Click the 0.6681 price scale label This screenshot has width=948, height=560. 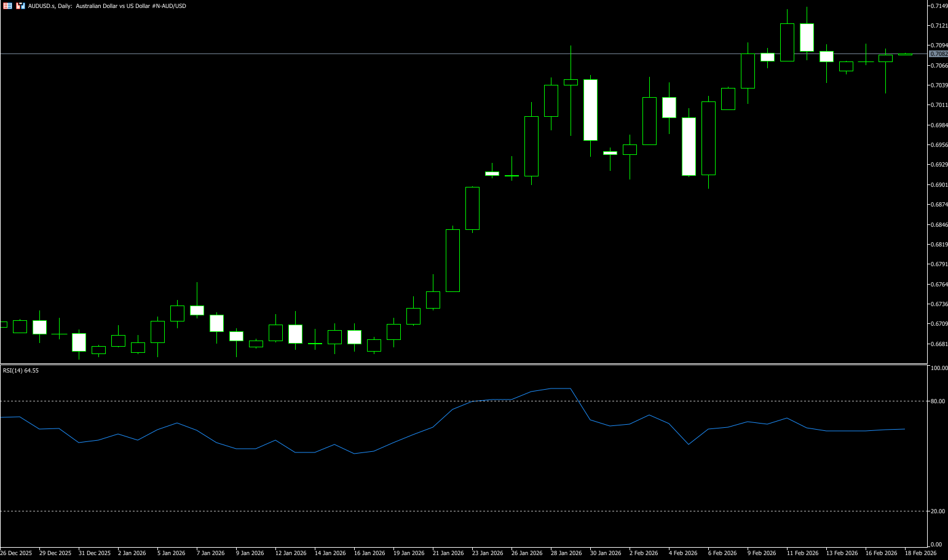[939, 344]
